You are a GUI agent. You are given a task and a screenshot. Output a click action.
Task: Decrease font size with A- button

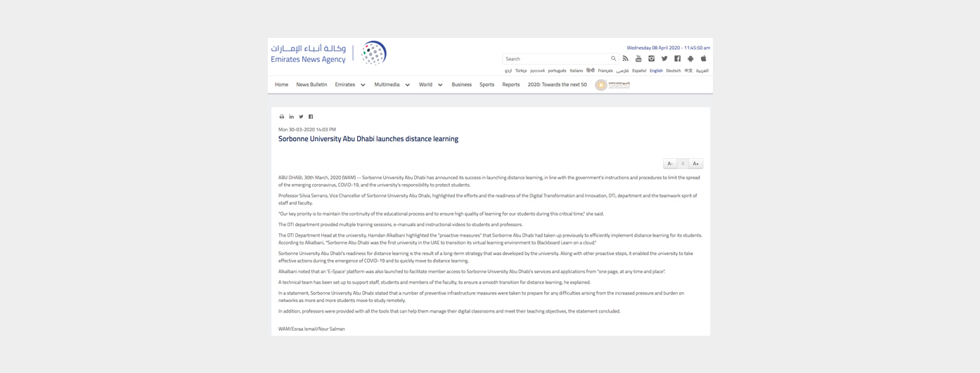(670, 164)
